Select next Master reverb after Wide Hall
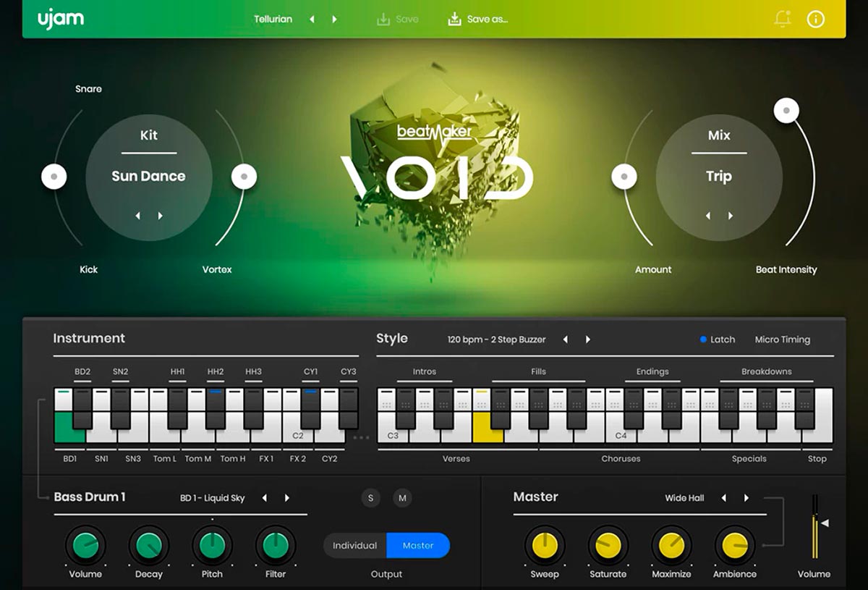Screen dimensions: 868x590 (x=746, y=498)
